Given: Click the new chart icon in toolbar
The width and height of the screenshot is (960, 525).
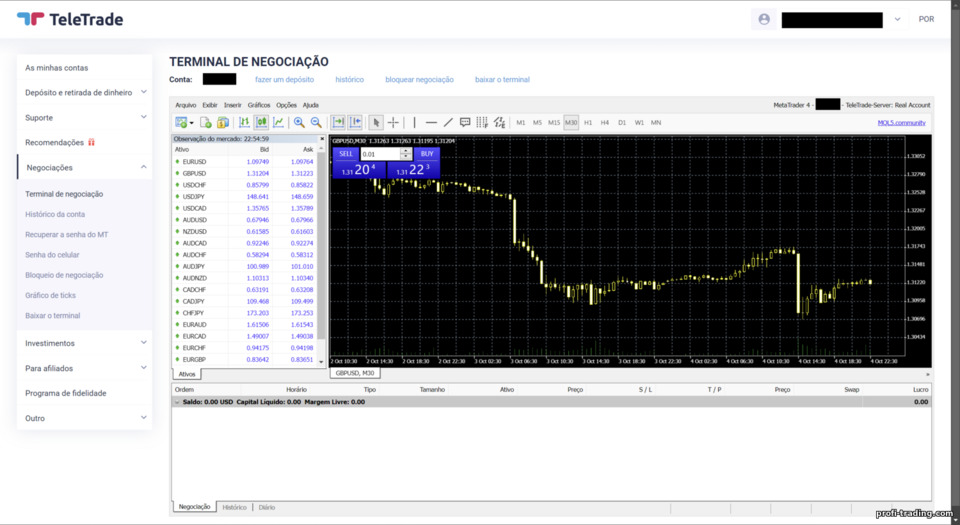Looking at the screenshot, I should coord(181,122).
